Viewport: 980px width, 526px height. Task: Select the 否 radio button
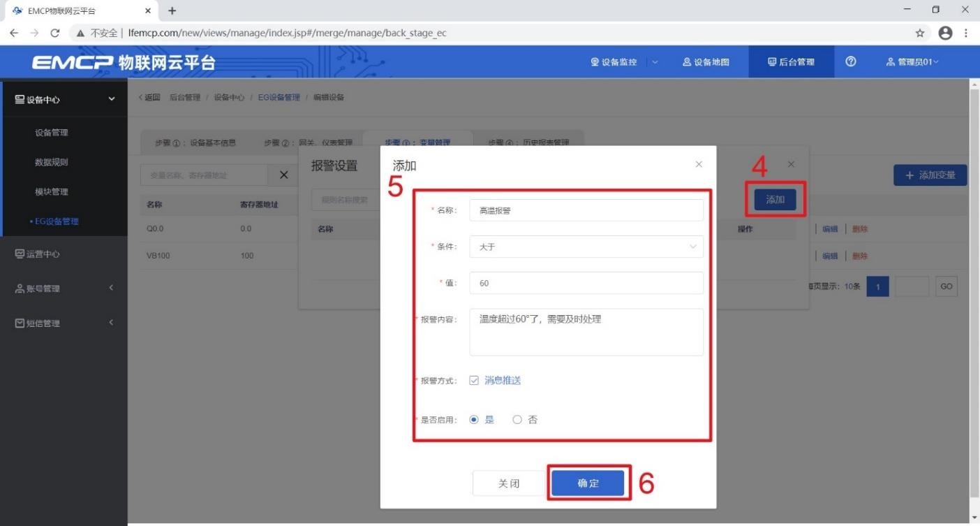coord(517,420)
